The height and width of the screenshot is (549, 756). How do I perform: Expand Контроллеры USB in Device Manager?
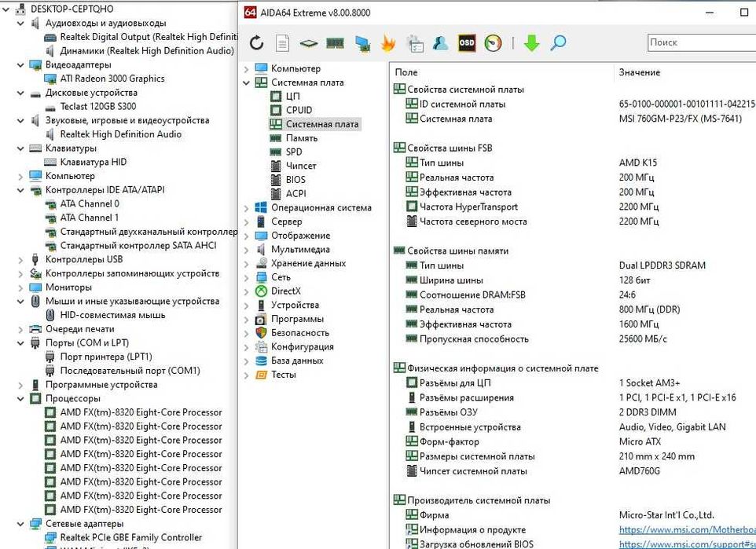click(x=20, y=260)
